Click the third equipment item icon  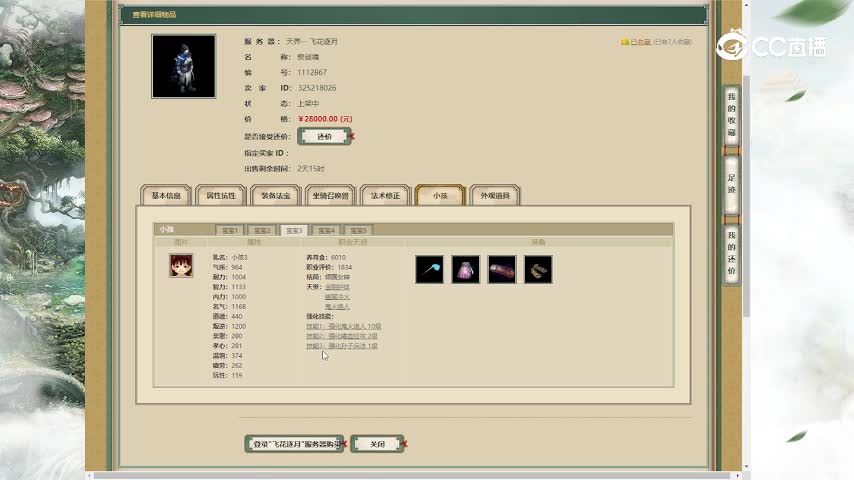point(502,269)
